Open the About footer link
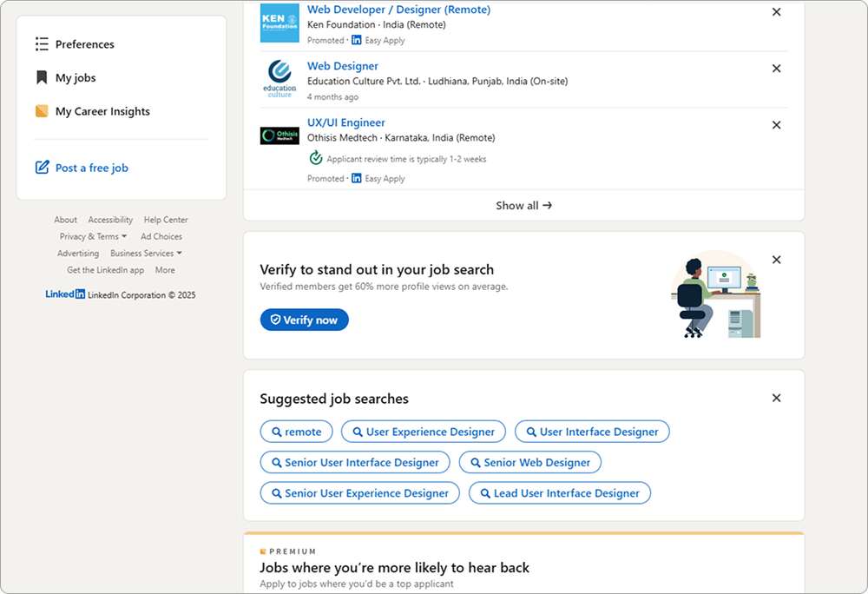 tap(65, 220)
